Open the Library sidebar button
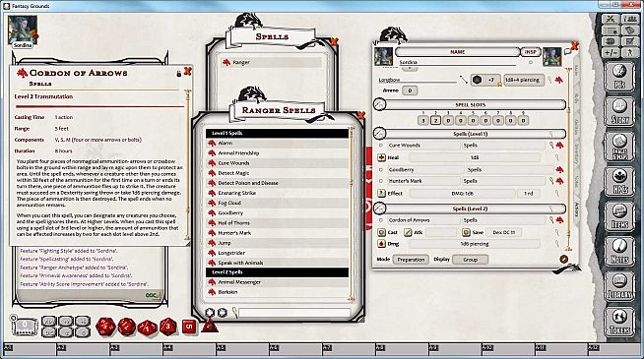 pos(619,287)
